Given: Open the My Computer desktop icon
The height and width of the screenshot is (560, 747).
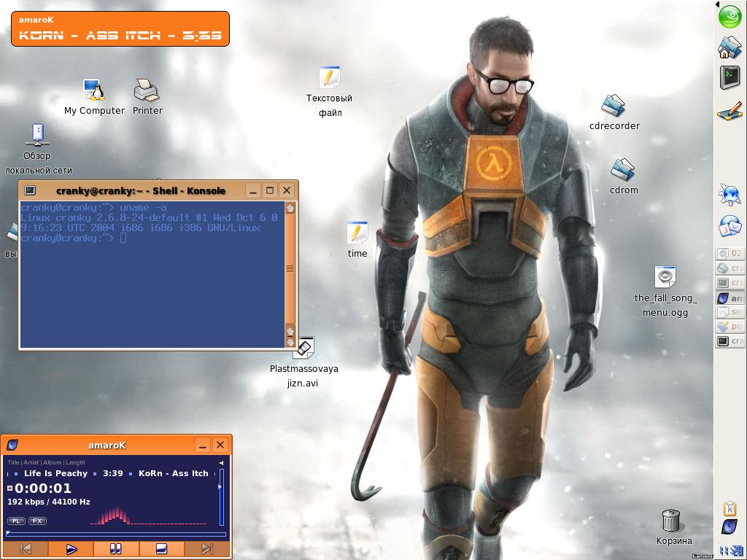Looking at the screenshot, I should [94, 97].
